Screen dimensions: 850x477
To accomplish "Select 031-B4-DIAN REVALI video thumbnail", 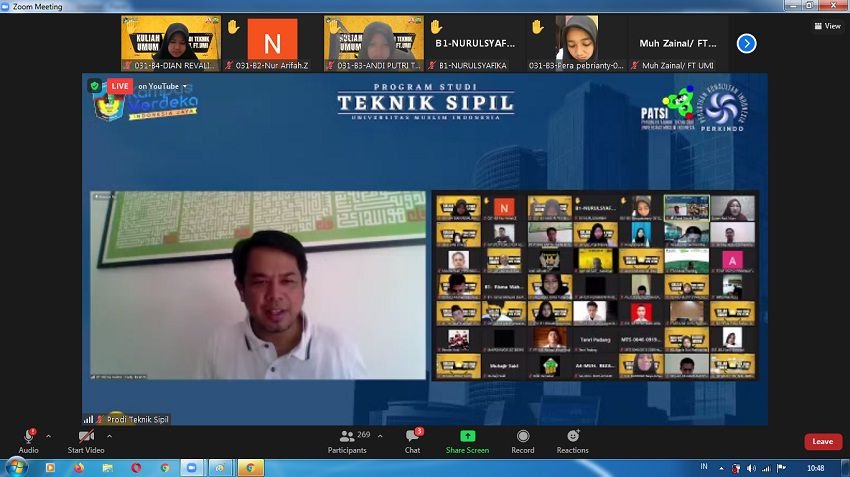I will (171, 43).
